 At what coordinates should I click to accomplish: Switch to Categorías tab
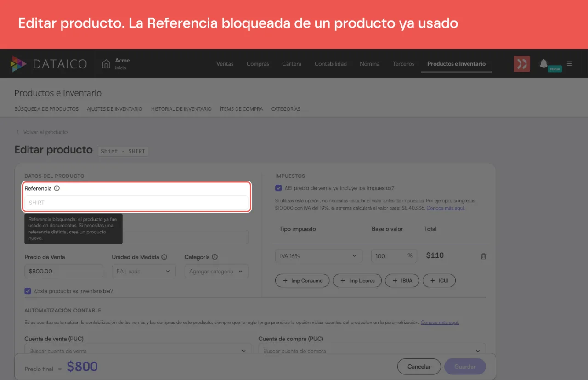click(x=286, y=109)
